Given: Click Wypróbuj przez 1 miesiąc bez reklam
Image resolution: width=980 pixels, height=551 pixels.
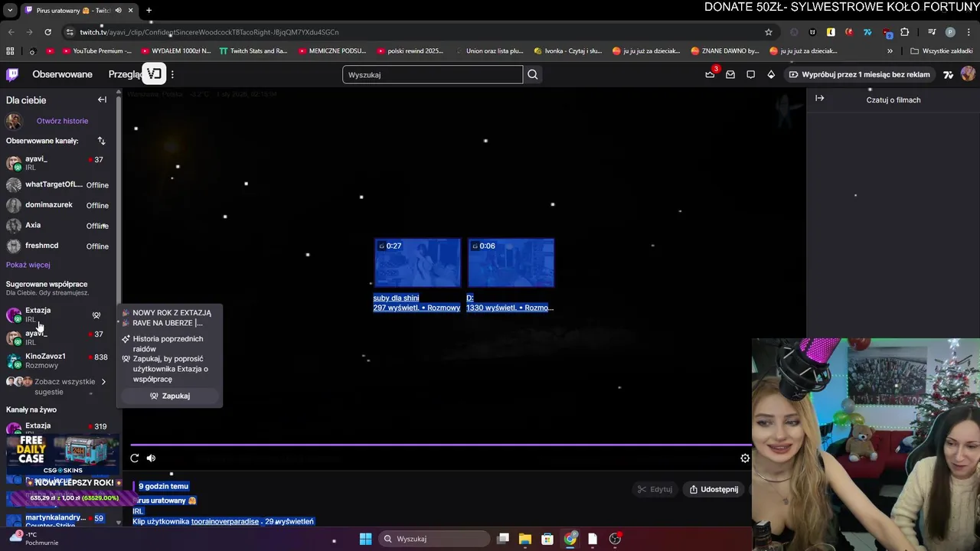Looking at the screenshot, I should [860, 74].
